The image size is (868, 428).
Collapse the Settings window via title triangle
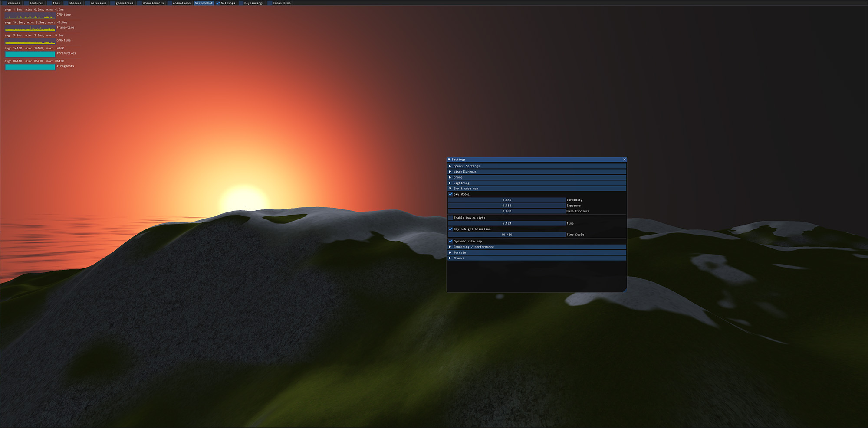449,160
